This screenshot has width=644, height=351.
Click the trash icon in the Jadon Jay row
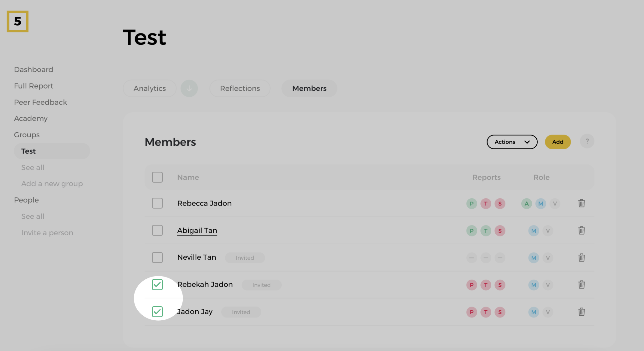pyautogui.click(x=581, y=312)
